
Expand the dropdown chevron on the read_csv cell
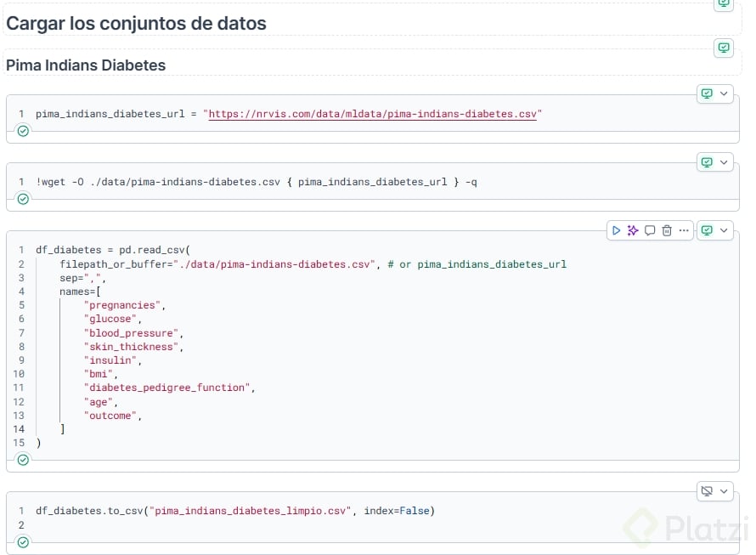(x=724, y=230)
